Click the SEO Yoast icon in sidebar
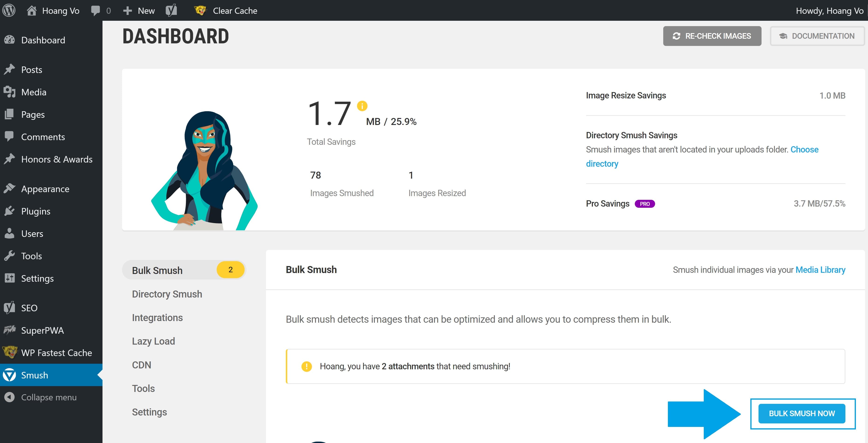Image resolution: width=868 pixels, height=443 pixels. pos(9,308)
